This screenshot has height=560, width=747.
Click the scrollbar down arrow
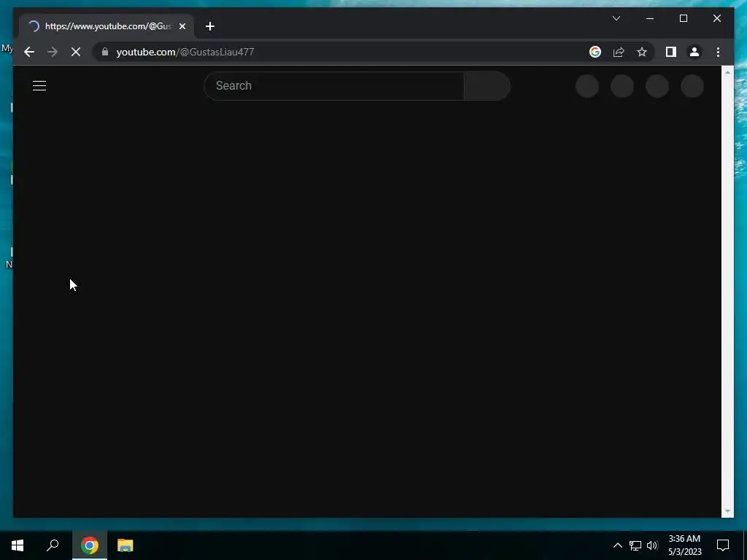727,511
